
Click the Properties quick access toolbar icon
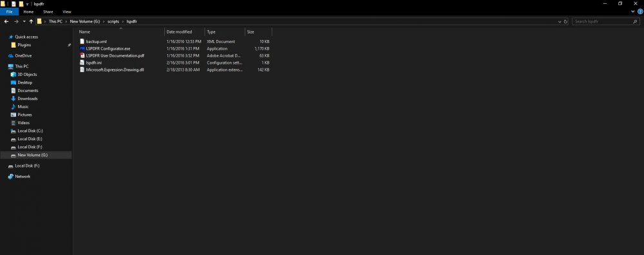coord(13,4)
